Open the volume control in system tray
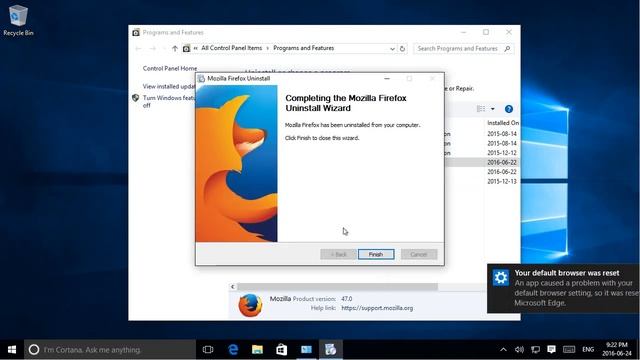Image resolution: width=640 pixels, height=360 pixels. (519, 349)
